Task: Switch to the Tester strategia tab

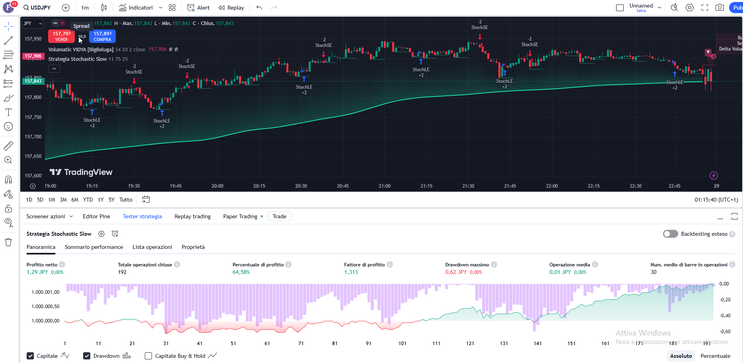Action: (x=142, y=216)
